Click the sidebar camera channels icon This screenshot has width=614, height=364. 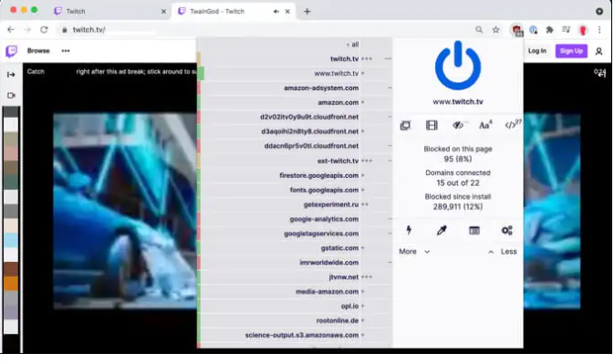pyautogui.click(x=11, y=95)
